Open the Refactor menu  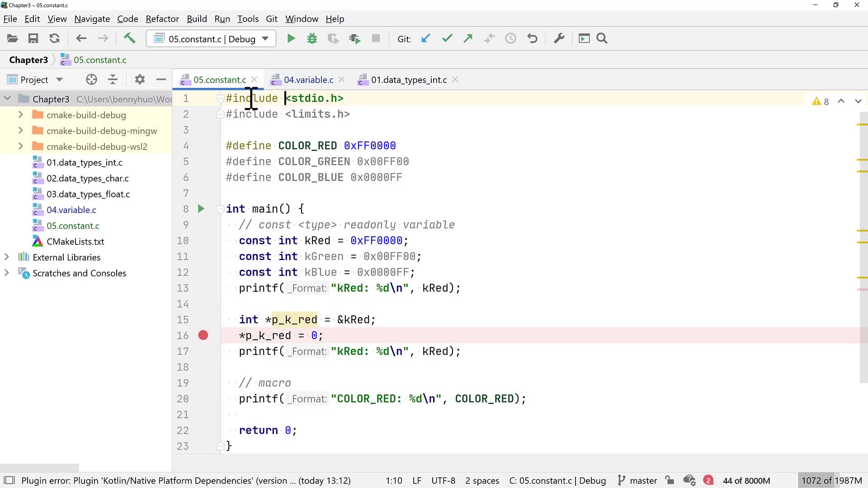coord(162,19)
